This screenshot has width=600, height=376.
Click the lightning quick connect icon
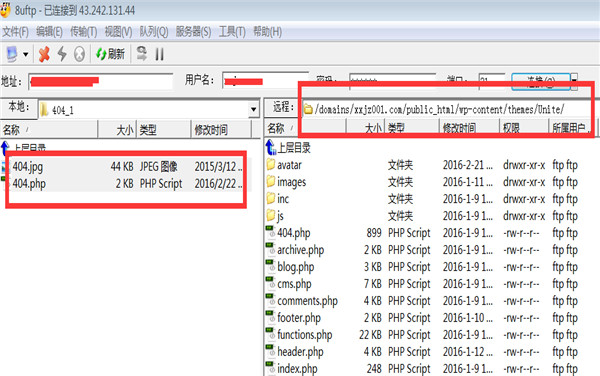[62, 54]
